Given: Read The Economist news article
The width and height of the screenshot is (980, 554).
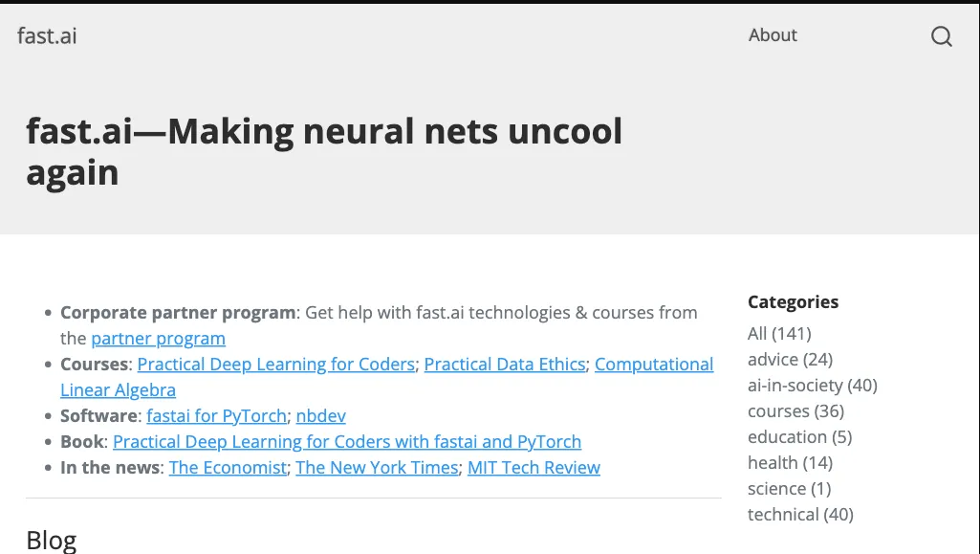Looking at the screenshot, I should tap(228, 468).
